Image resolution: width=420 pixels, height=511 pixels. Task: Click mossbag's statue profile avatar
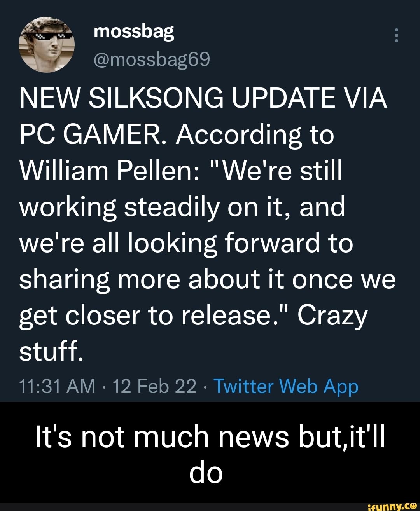coord(47,45)
